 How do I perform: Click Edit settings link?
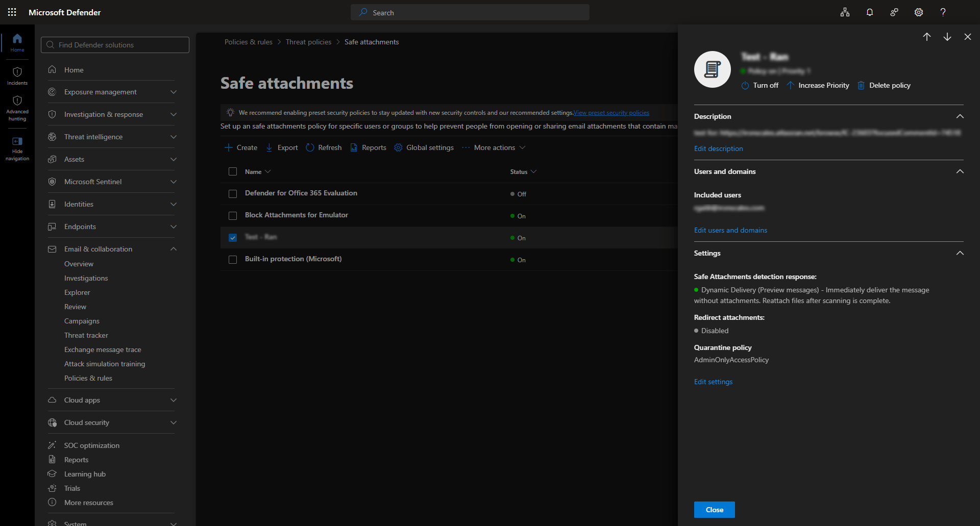713,382
